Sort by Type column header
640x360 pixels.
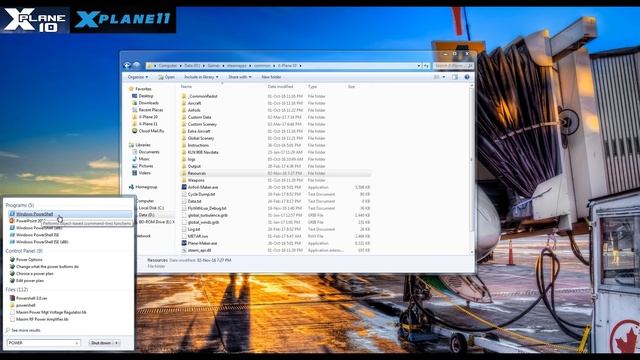click(312, 87)
